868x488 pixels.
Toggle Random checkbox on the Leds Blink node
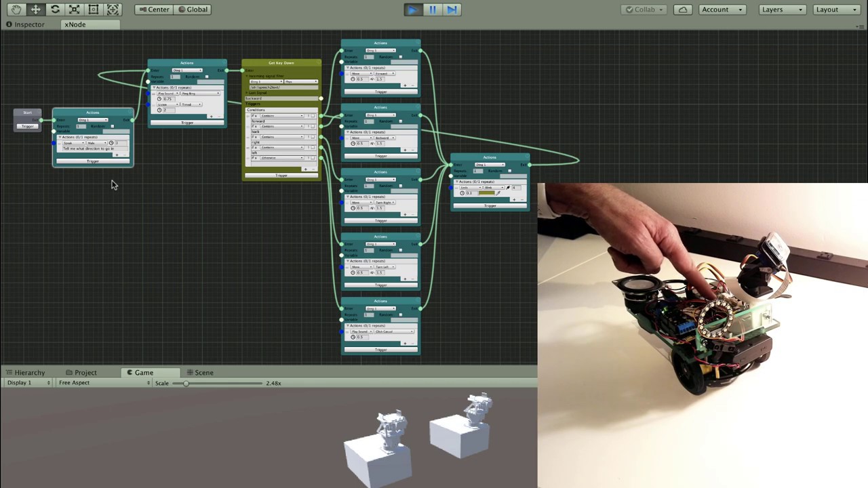509,171
